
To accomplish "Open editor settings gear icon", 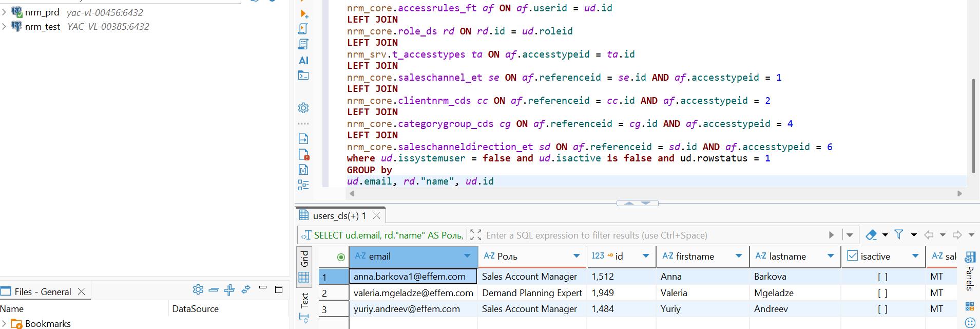I will tap(303, 108).
